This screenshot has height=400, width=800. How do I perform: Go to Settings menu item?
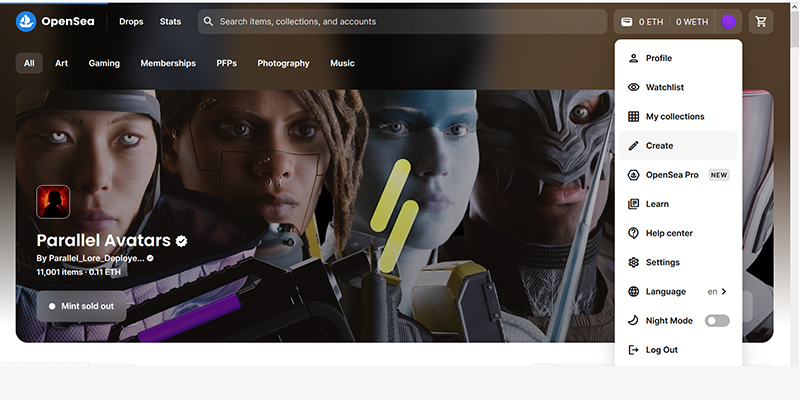[678, 262]
